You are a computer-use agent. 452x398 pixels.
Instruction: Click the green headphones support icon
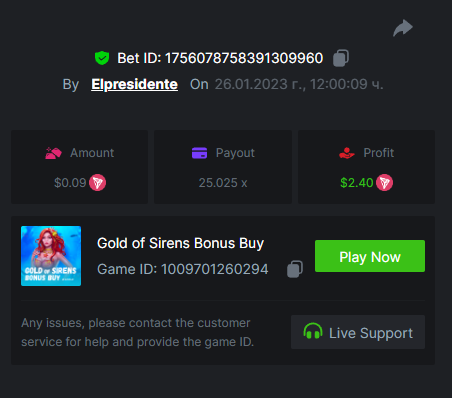pos(313,331)
